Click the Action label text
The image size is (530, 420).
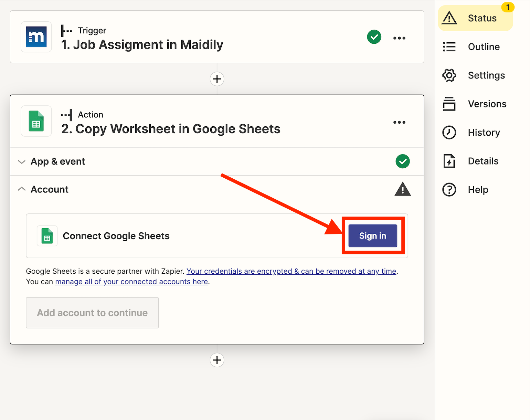[x=91, y=115]
